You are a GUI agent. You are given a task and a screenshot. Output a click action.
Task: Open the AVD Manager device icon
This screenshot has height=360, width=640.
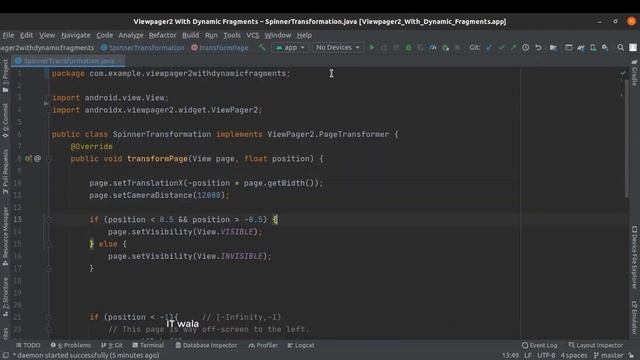pyautogui.click(x=593, y=48)
